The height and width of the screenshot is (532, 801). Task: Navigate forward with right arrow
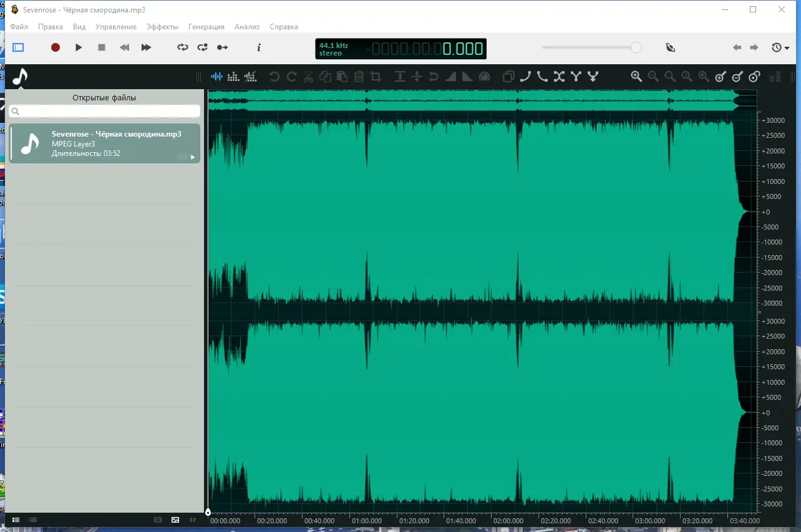(x=754, y=47)
